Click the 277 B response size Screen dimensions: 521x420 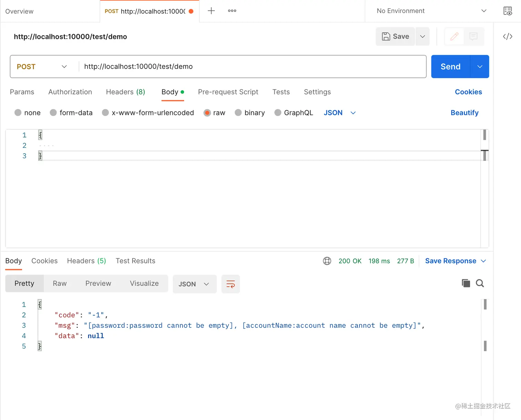406,261
